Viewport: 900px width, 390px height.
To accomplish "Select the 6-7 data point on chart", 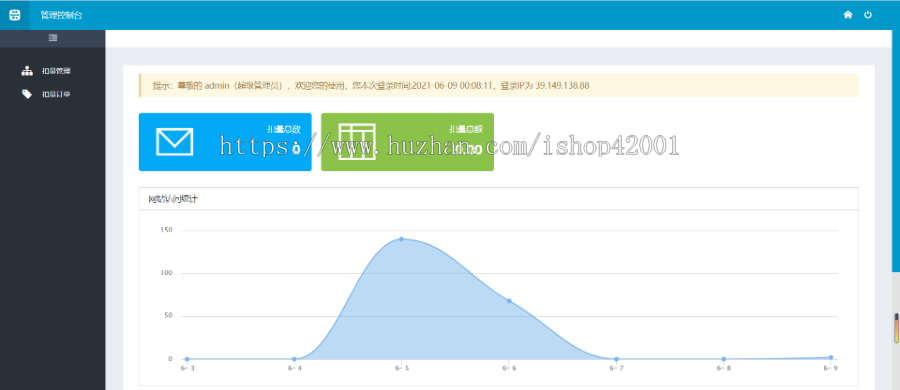I will 616,359.
